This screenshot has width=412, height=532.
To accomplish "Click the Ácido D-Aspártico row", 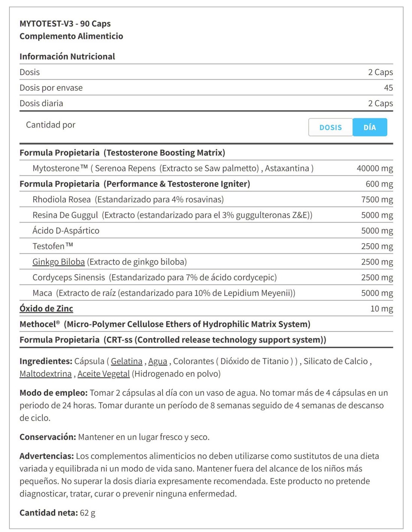I will 206,231.
